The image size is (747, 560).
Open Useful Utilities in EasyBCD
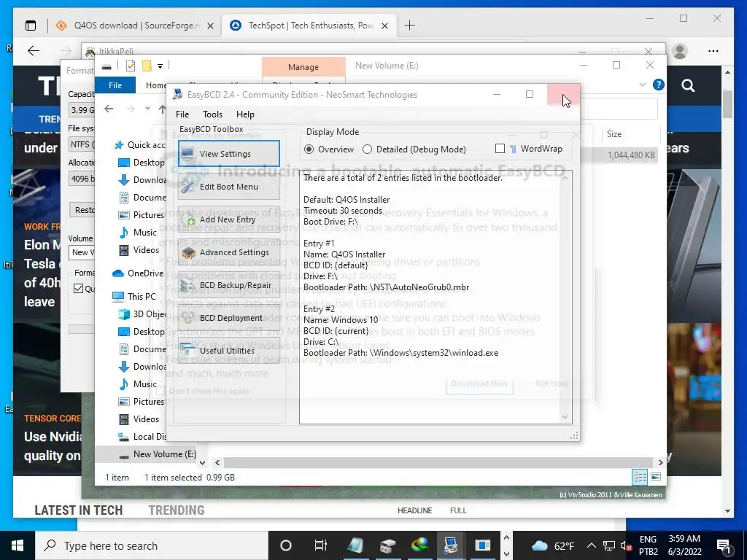point(228,351)
